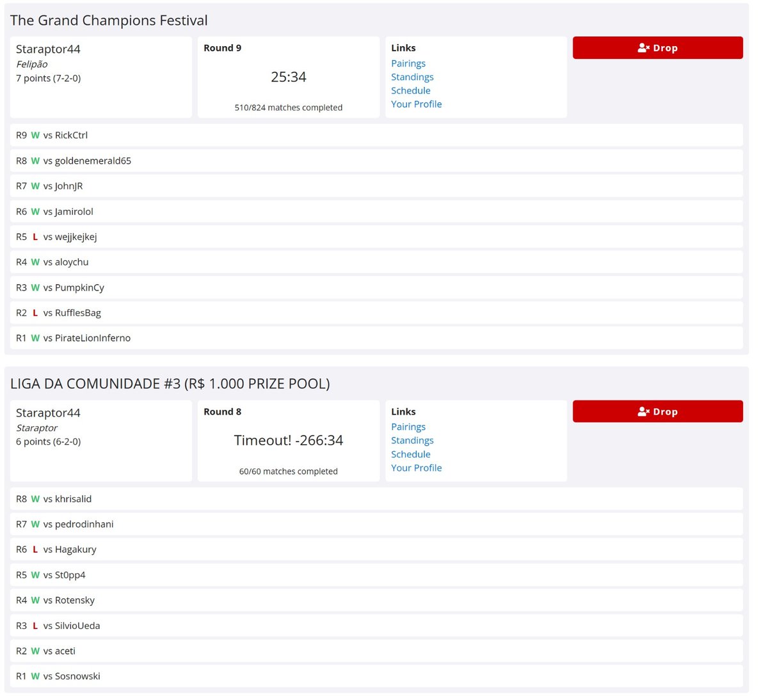The width and height of the screenshot is (768, 700).
Task: Select the R6 loss vs Hagakury
Action: [x=376, y=549]
